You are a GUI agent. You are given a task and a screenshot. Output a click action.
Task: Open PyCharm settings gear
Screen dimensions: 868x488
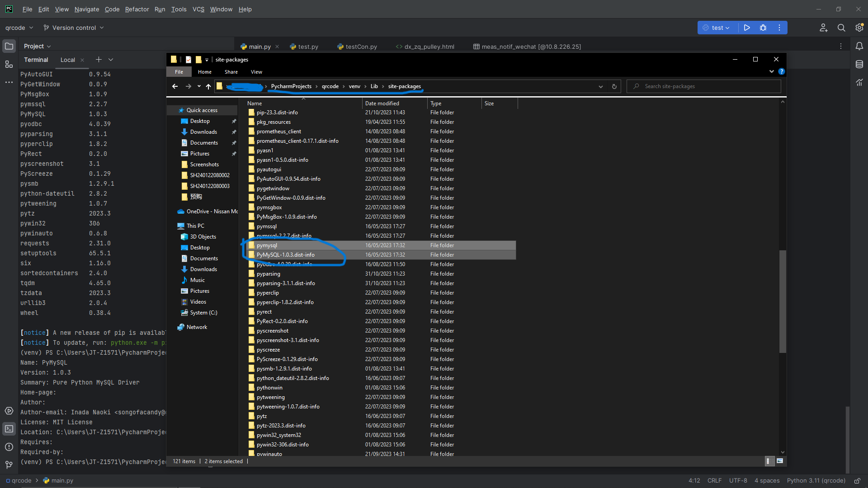tap(859, 28)
